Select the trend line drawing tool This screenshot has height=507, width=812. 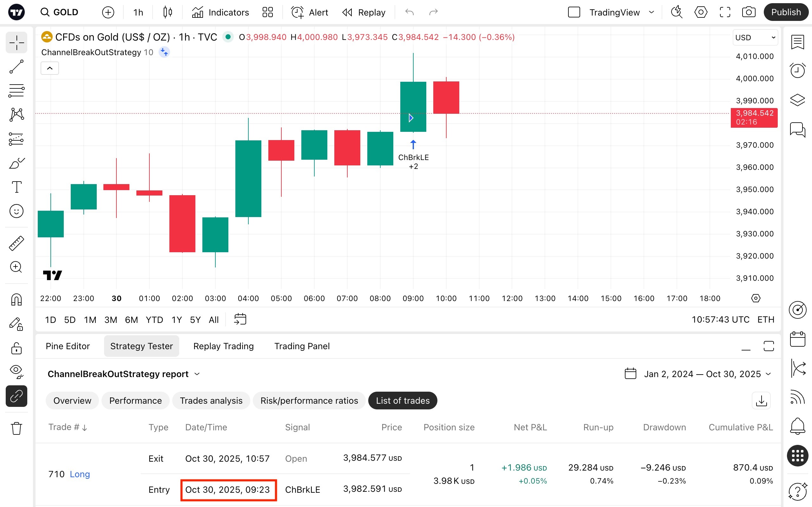tap(16, 67)
